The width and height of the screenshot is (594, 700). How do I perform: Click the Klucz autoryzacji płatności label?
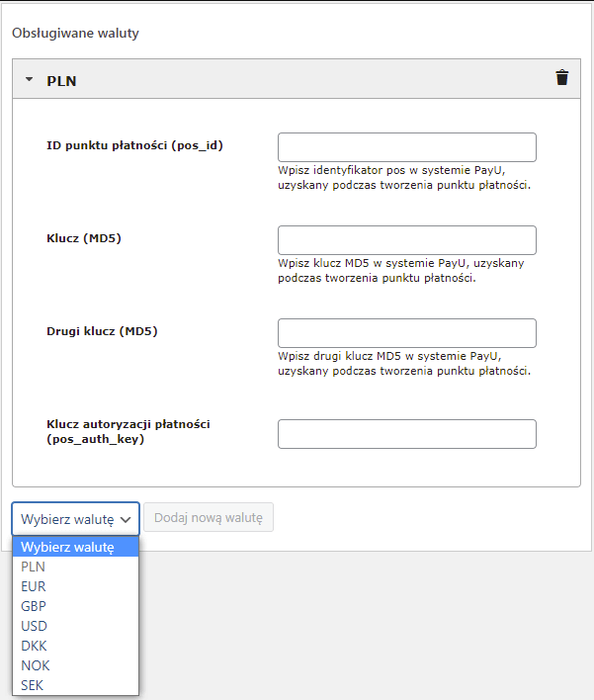pyautogui.click(x=128, y=431)
